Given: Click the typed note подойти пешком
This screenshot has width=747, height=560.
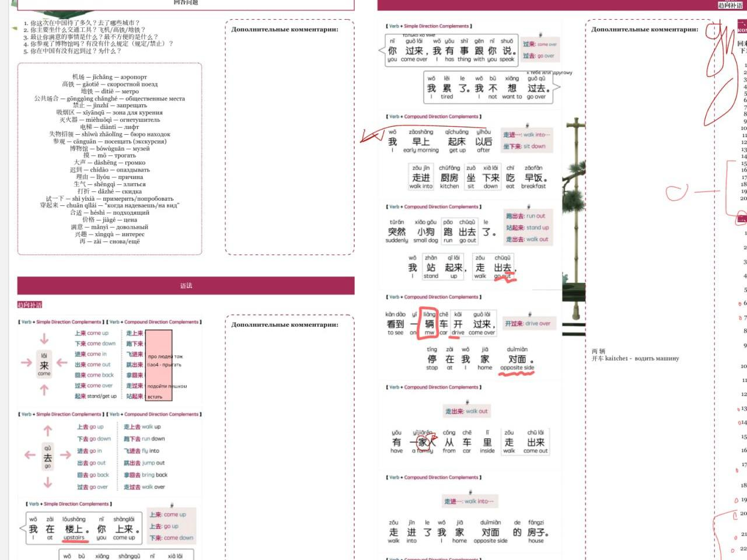Looking at the screenshot, I should pyautogui.click(x=167, y=386).
